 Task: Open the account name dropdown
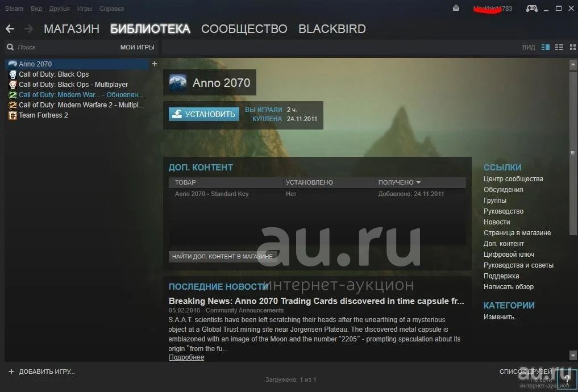tap(493, 9)
